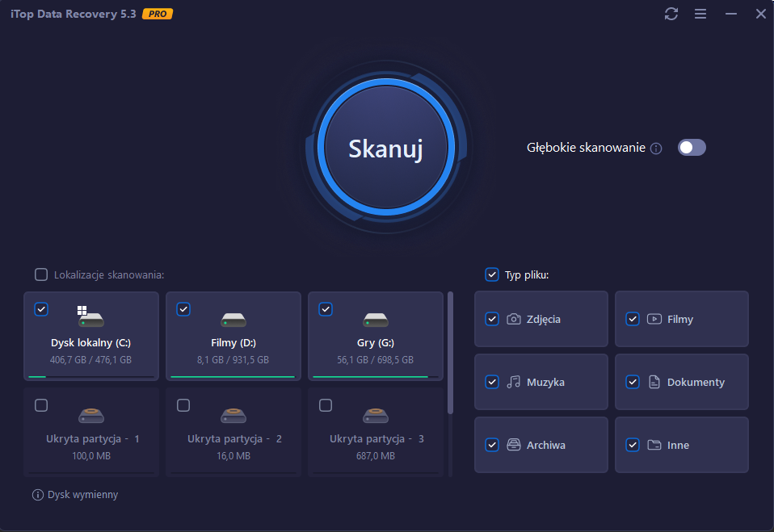Uncheck the Zdjęcia file type checkbox

(492, 319)
